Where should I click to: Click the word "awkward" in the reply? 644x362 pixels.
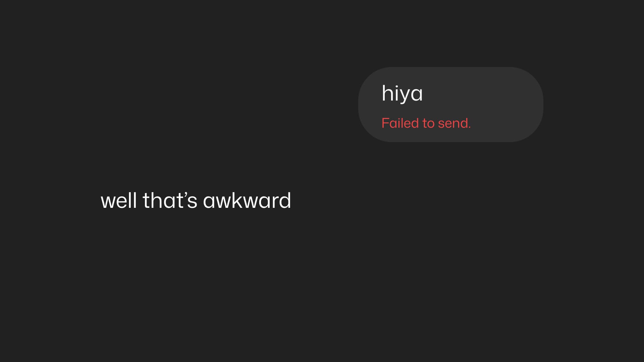pos(247,201)
